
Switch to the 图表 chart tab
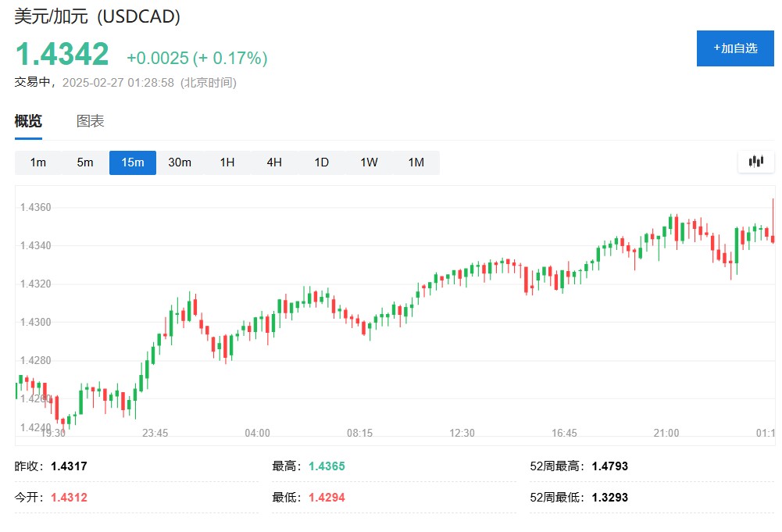coord(91,121)
